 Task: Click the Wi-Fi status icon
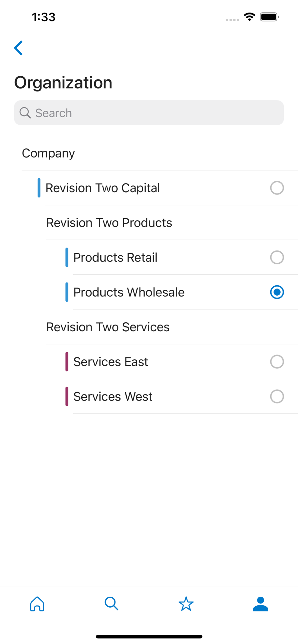[250, 17]
